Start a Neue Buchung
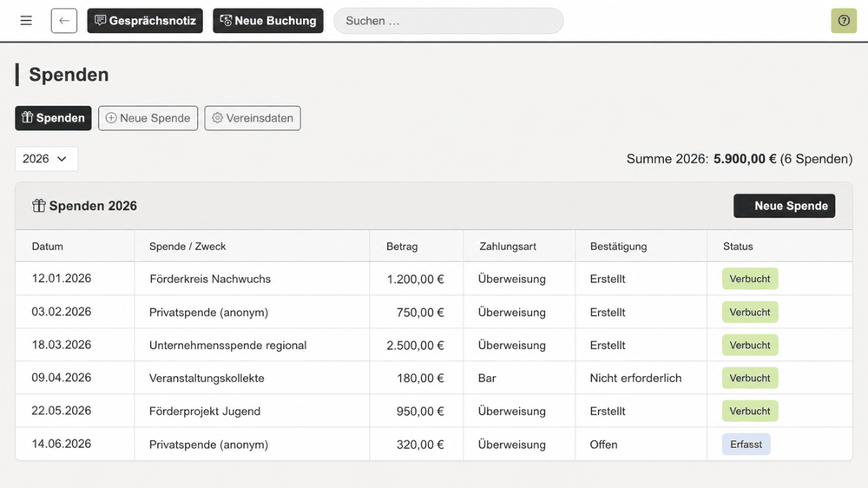868x488 pixels. (x=268, y=21)
